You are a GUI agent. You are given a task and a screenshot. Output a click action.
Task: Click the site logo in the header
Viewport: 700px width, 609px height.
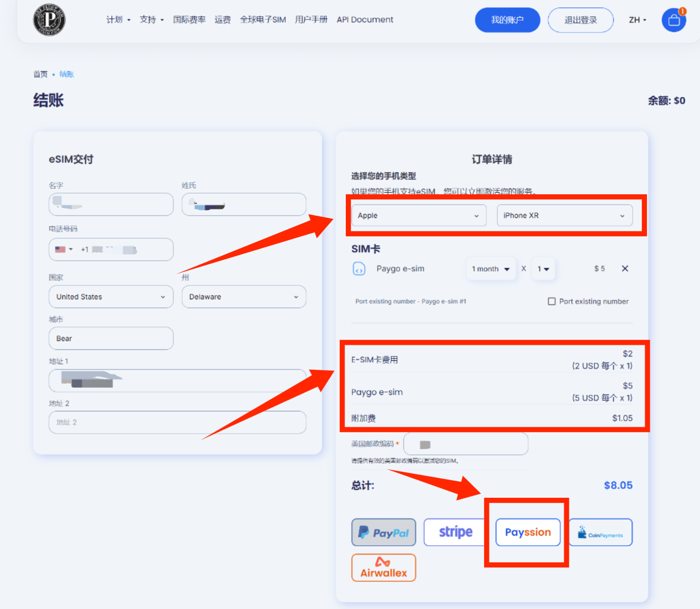[49, 20]
